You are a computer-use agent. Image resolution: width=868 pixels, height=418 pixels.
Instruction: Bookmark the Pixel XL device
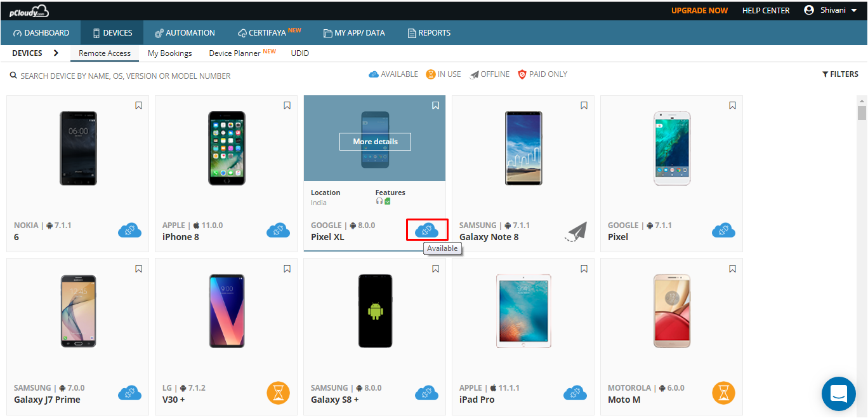click(x=436, y=105)
